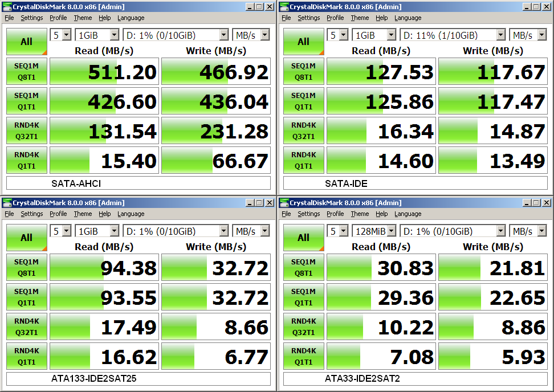
Task: Select the 30.83 read value
Action: pyautogui.click(x=406, y=268)
